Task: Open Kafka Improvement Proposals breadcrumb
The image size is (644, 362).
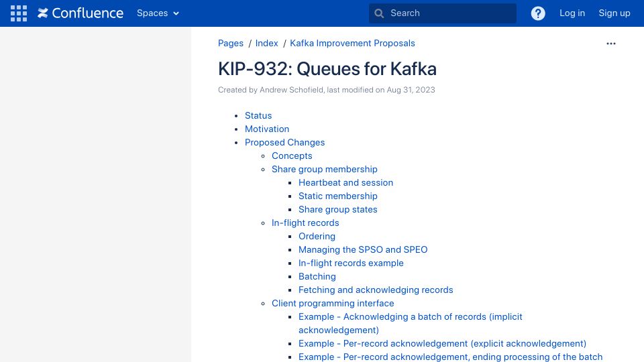Action: pos(352,43)
